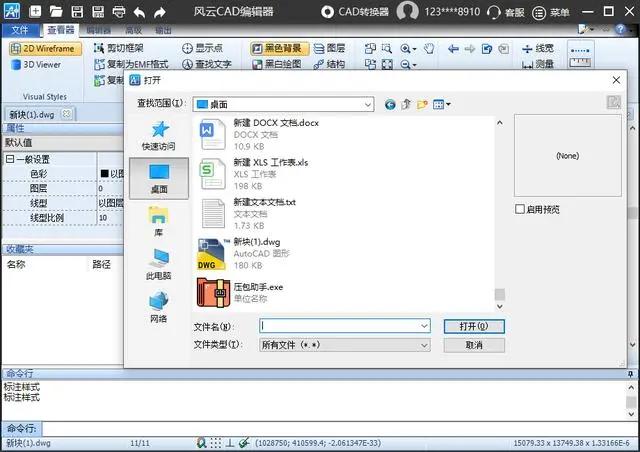Click the 取消 cancel button
Screen dimensions: 640x452
pyautogui.click(x=474, y=345)
